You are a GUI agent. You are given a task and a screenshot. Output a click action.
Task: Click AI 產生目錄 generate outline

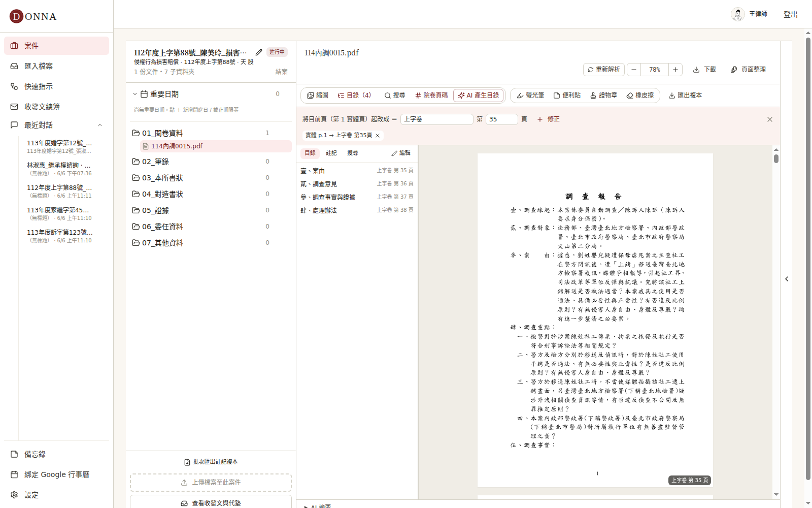tap(479, 96)
